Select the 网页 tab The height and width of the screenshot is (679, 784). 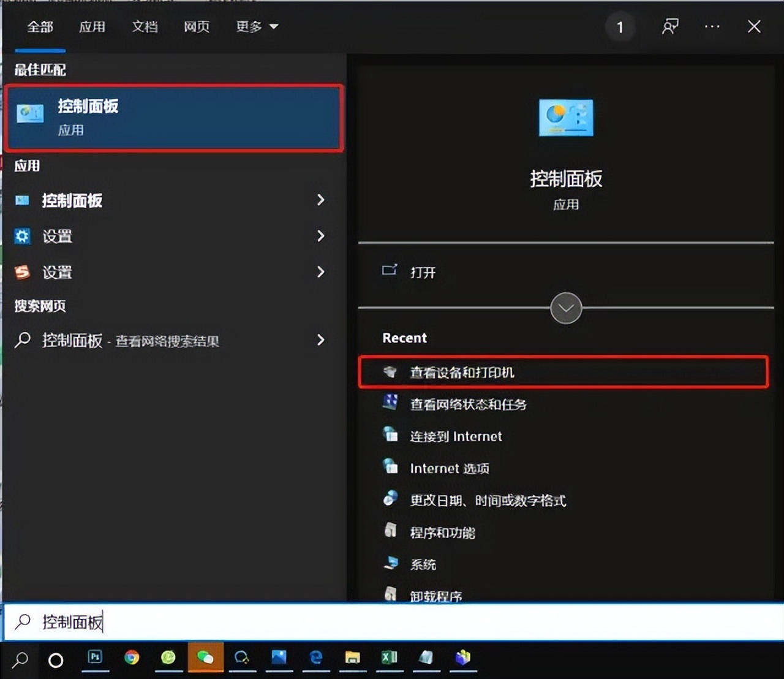pos(196,27)
